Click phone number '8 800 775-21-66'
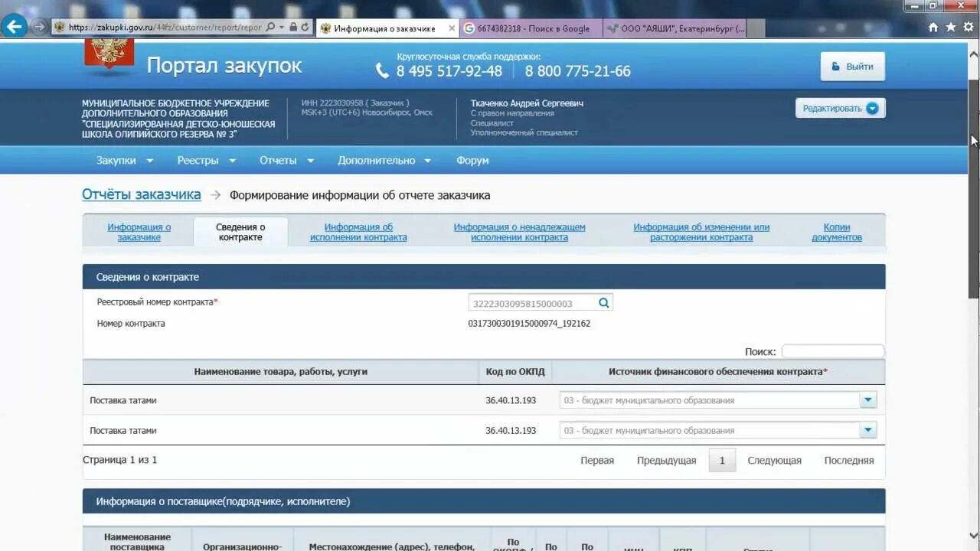This screenshot has height=551, width=980. (577, 71)
